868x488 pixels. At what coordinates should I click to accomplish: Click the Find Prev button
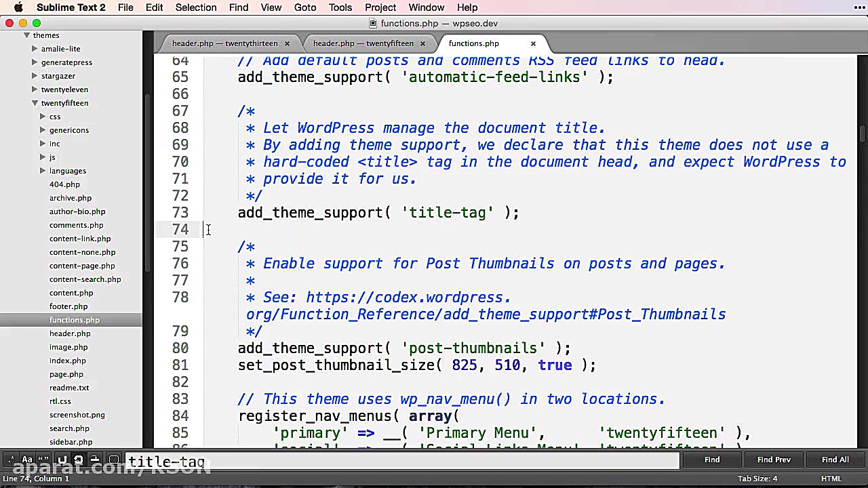tap(774, 460)
